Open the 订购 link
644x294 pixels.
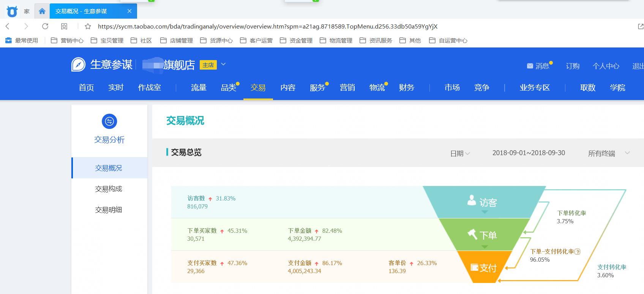point(573,66)
